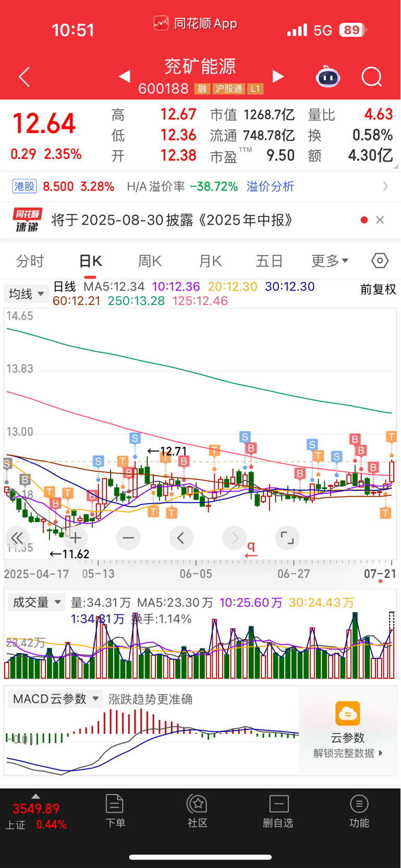The width and height of the screenshot is (401, 868).
Task: Select the 日K tab
Action: 90,261
